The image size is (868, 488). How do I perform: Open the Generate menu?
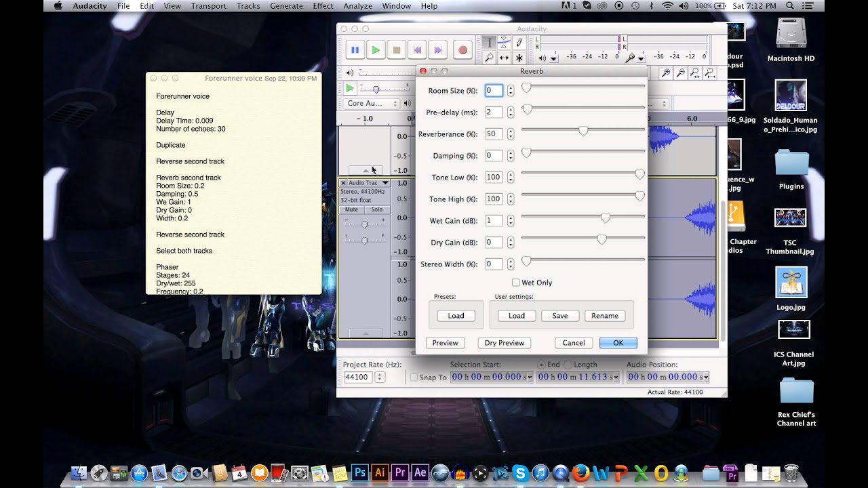pos(286,6)
